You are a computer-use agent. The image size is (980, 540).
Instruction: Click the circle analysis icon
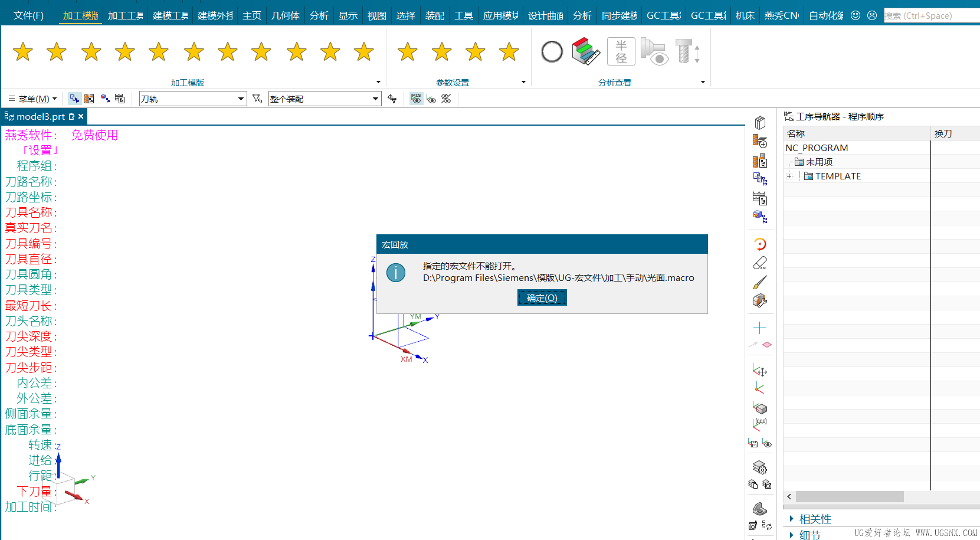click(552, 52)
